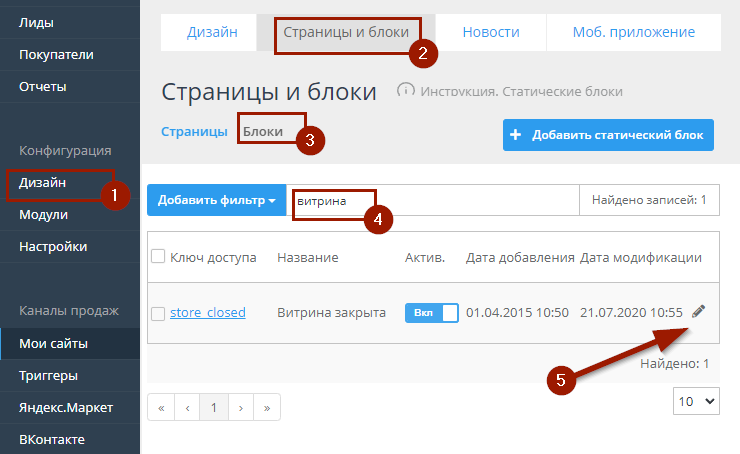Go to the first page with « arrow
The image size is (740, 454).
tap(161, 407)
